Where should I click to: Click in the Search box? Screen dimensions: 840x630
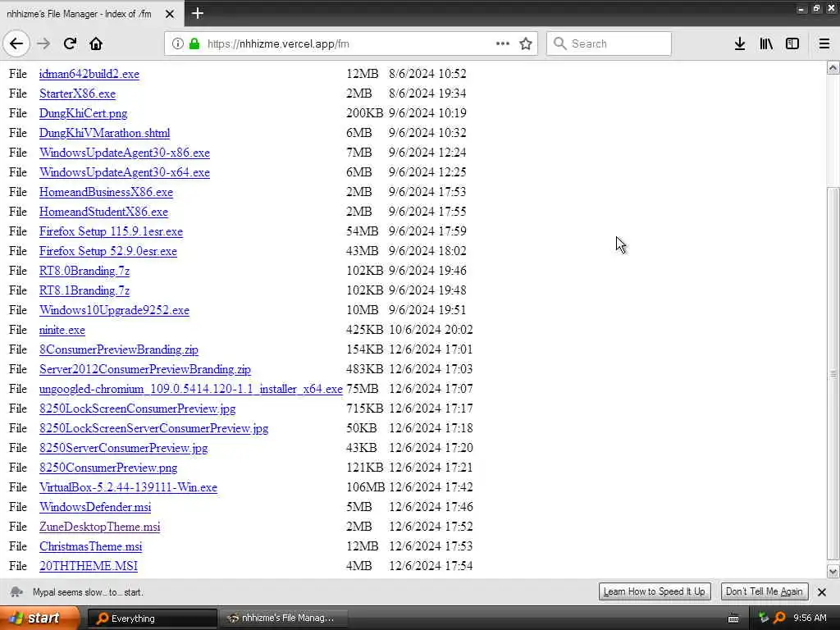click(x=609, y=43)
